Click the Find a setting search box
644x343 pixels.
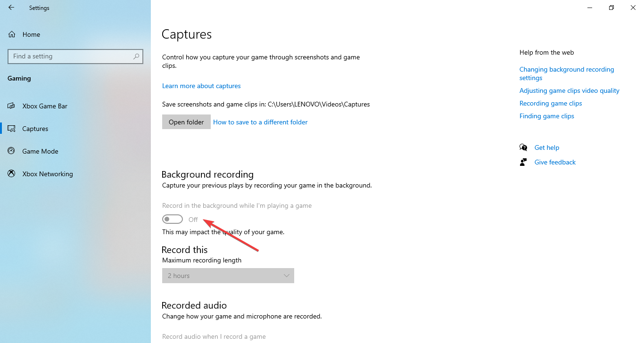tap(71, 57)
